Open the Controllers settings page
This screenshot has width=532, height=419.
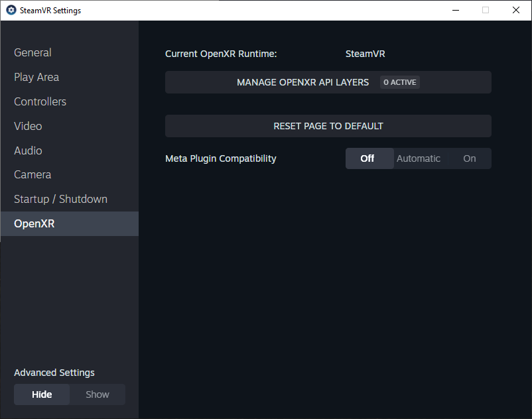[x=69, y=101]
